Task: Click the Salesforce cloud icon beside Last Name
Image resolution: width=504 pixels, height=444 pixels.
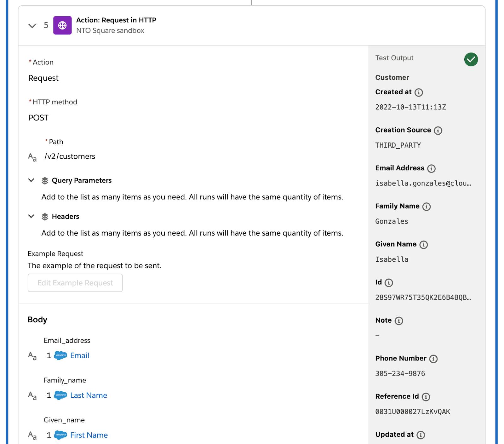Action: click(60, 395)
